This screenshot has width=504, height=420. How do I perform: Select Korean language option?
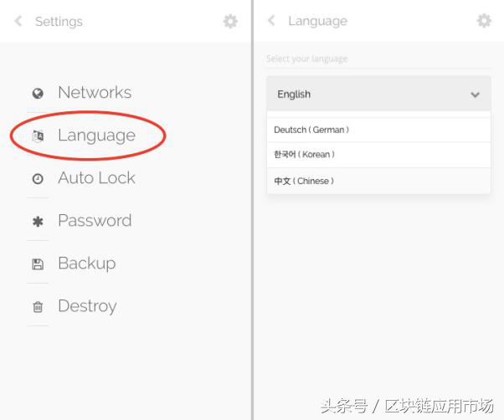[378, 155]
